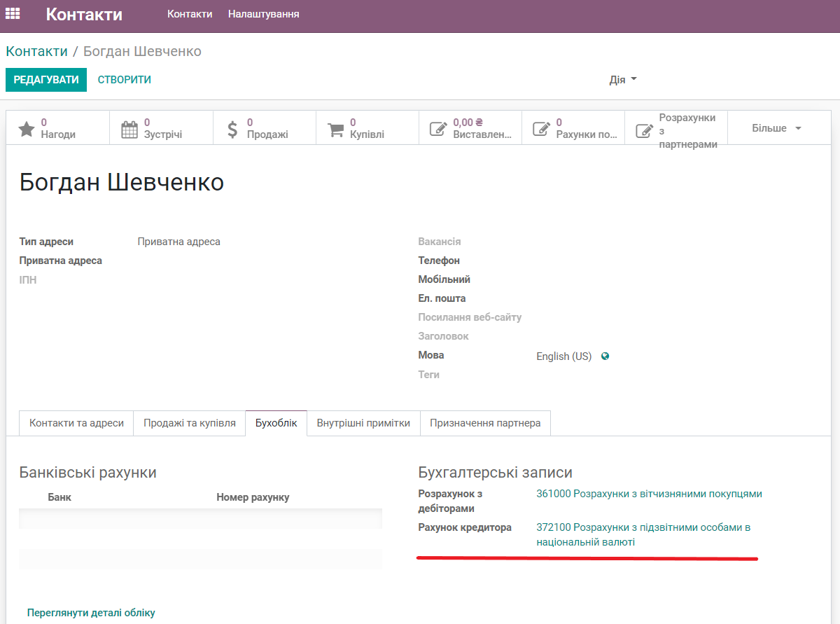This screenshot has width=840, height=624.
Task: Open the Налаштування menu
Action: click(263, 13)
